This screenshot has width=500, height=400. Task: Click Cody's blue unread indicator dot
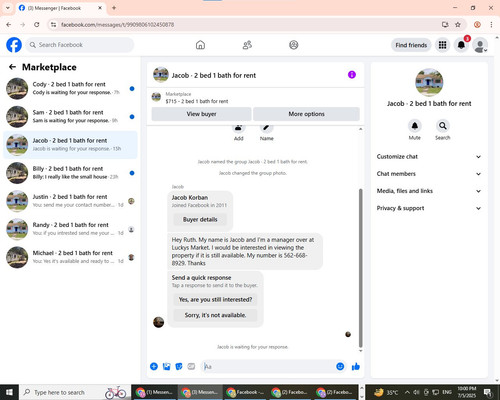132,88
